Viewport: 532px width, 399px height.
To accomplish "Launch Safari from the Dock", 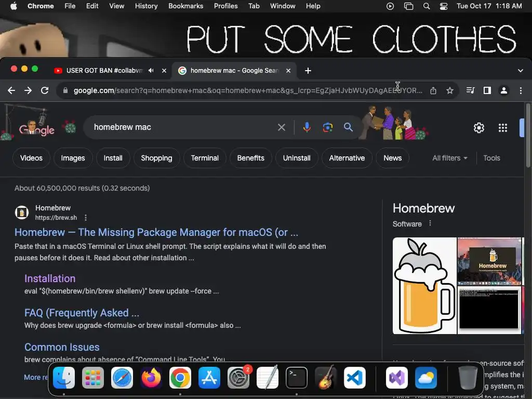I will pos(122,378).
